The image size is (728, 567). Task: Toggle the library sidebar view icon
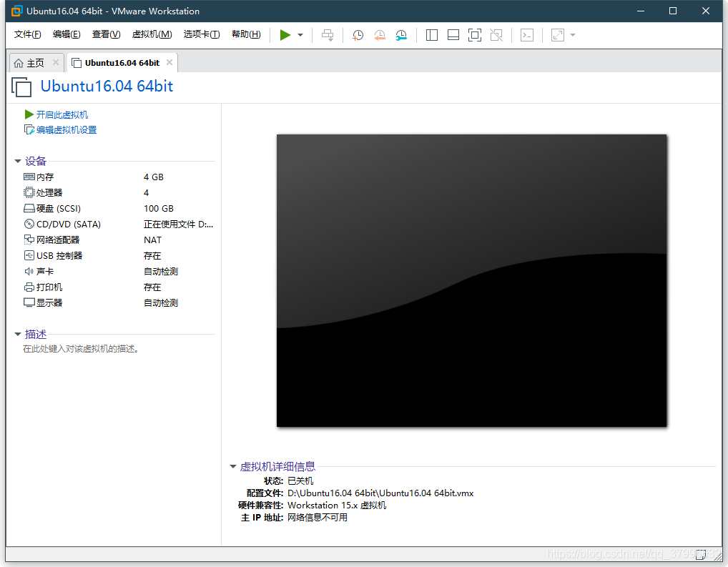tap(432, 35)
